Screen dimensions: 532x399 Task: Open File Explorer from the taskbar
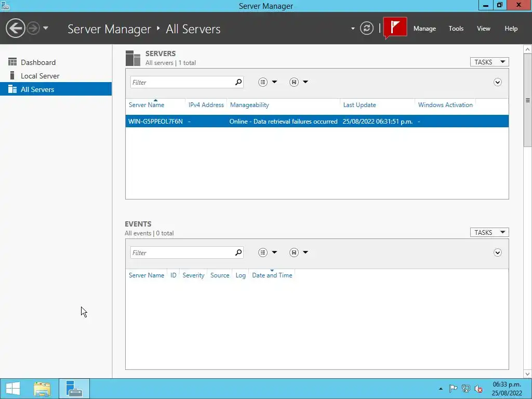[x=42, y=389]
